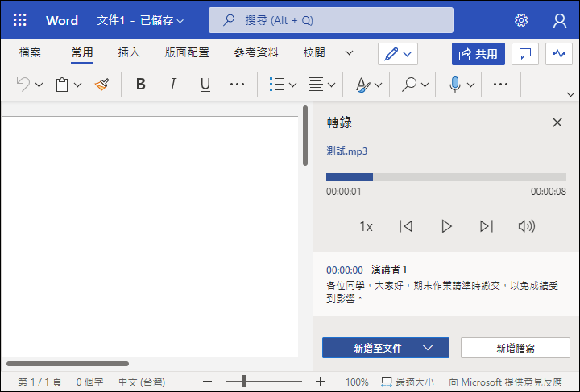Open the alignment dropdown arrow
Screen dimensions: 580x392
coord(331,85)
